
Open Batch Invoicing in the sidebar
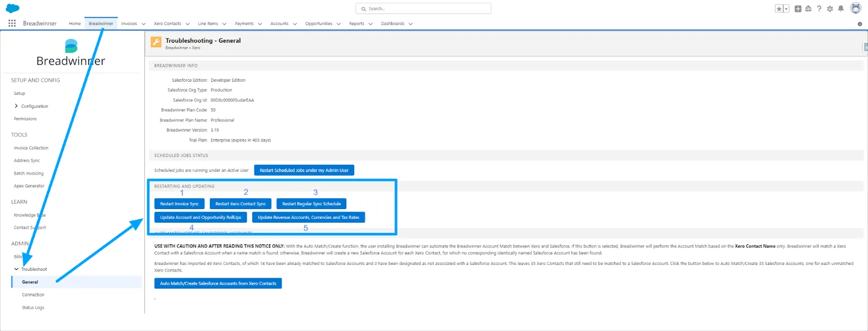(x=29, y=173)
